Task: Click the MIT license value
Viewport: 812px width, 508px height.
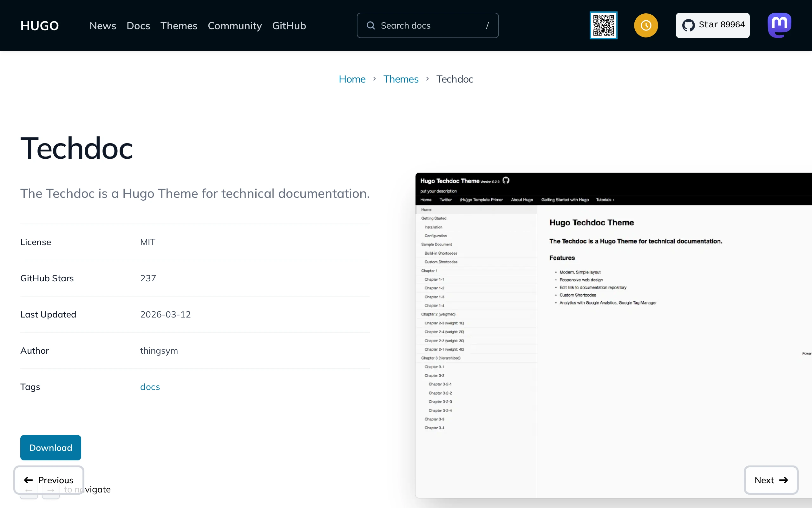Action: [x=147, y=242]
